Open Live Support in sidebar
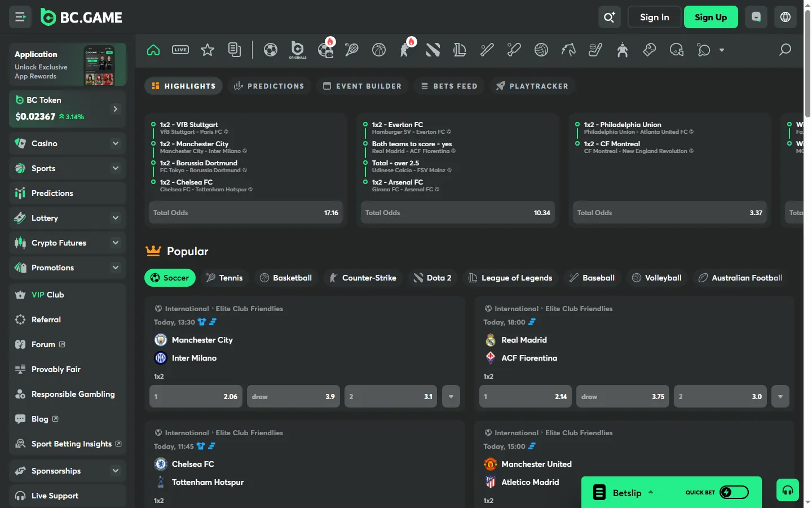812x508 pixels. (x=68, y=496)
